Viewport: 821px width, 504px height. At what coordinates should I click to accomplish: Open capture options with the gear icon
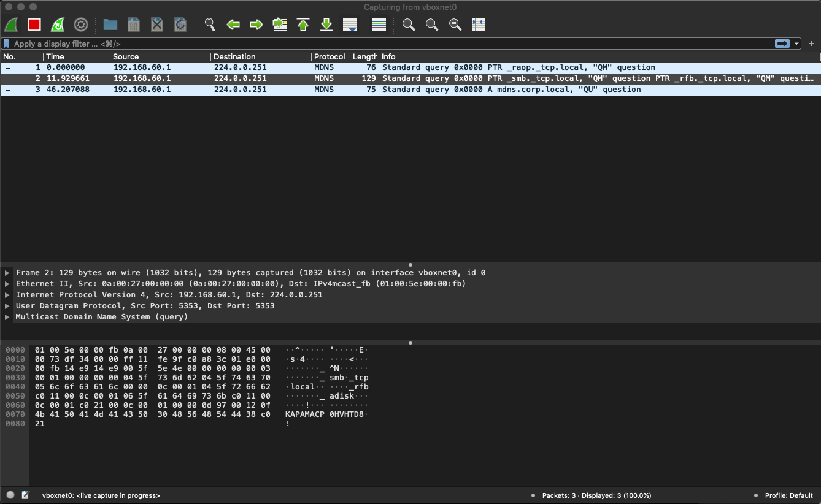(81, 25)
